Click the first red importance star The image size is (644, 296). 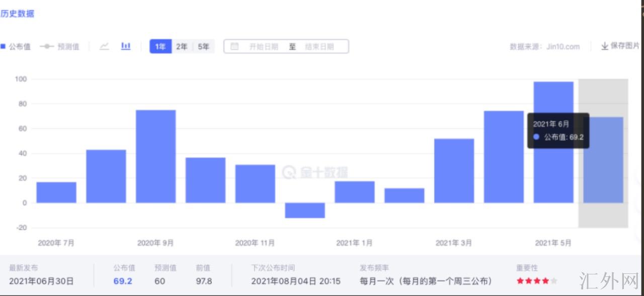pyautogui.click(x=520, y=281)
